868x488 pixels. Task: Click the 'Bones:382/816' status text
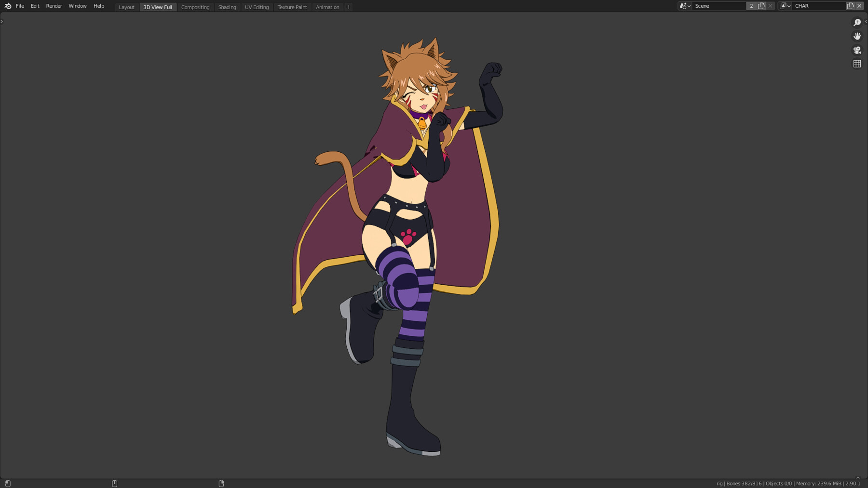[744, 484]
